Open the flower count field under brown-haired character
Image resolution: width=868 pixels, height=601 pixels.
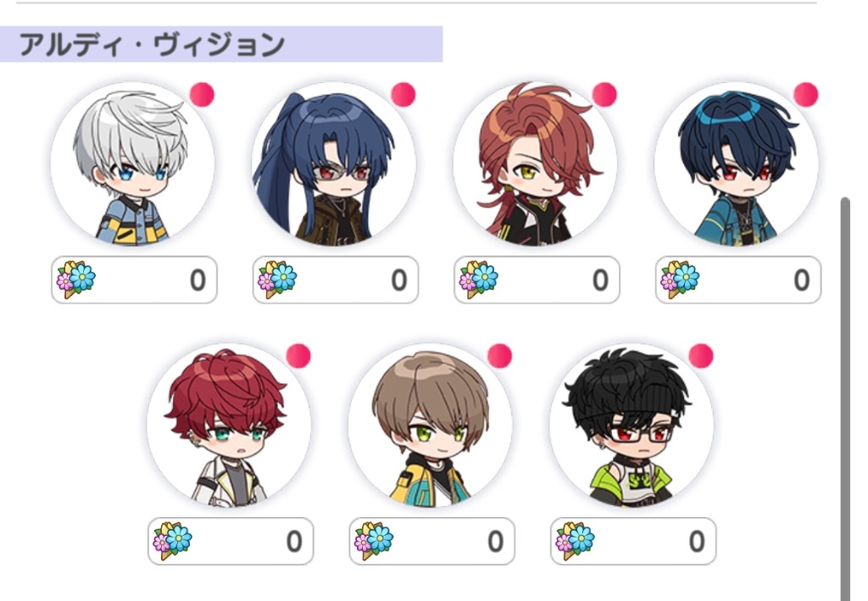pos(431,541)
